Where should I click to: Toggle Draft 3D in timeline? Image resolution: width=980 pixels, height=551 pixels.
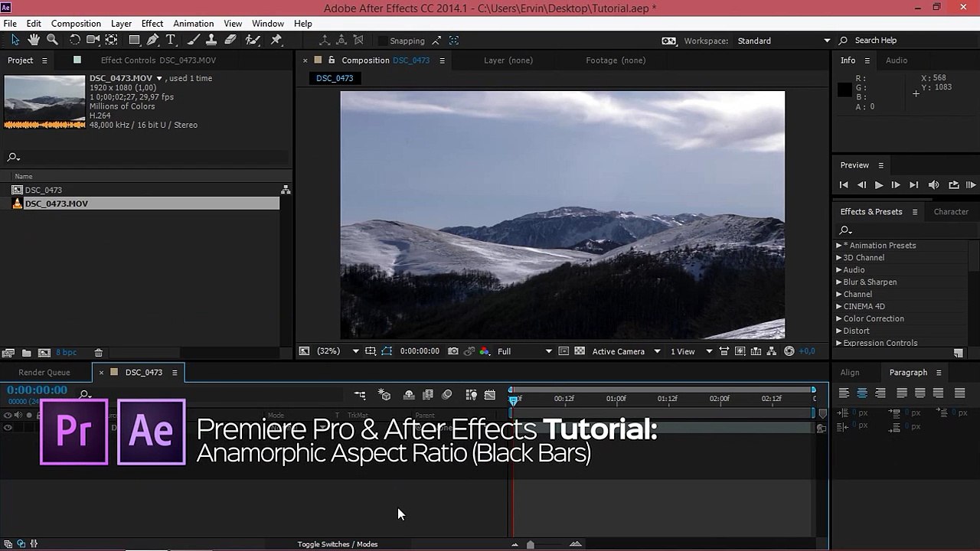pyautogui.click(x=384, y=395)
